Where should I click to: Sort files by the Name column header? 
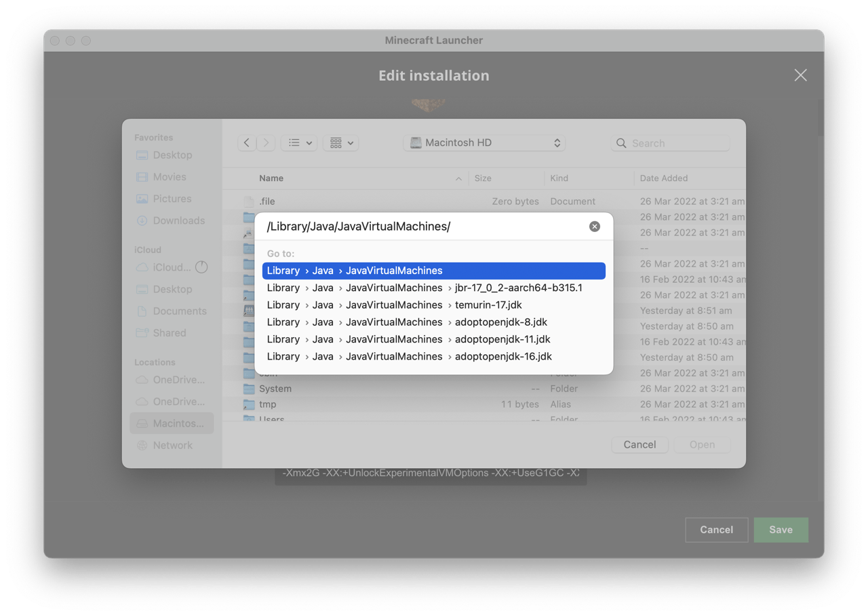(271, 178)
